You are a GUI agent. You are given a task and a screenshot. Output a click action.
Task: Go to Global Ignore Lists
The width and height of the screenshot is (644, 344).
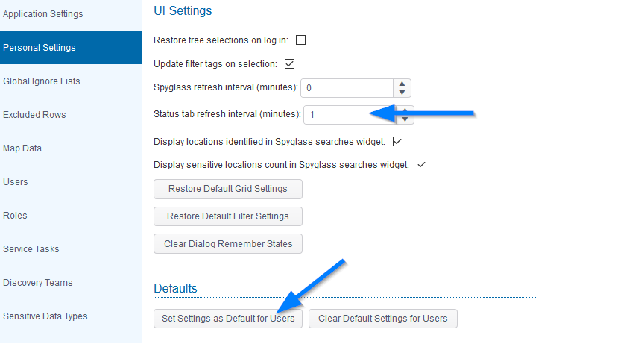(x=42, y=81)
